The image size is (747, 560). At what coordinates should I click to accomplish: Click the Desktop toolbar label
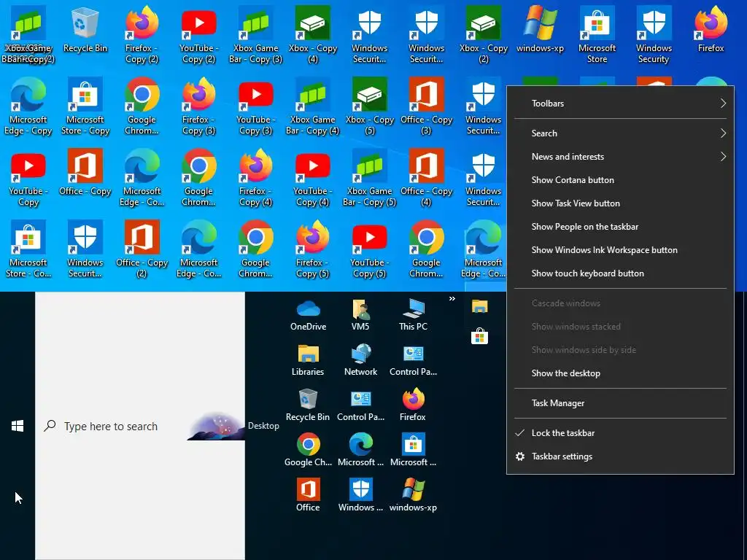tap(263, 426)
